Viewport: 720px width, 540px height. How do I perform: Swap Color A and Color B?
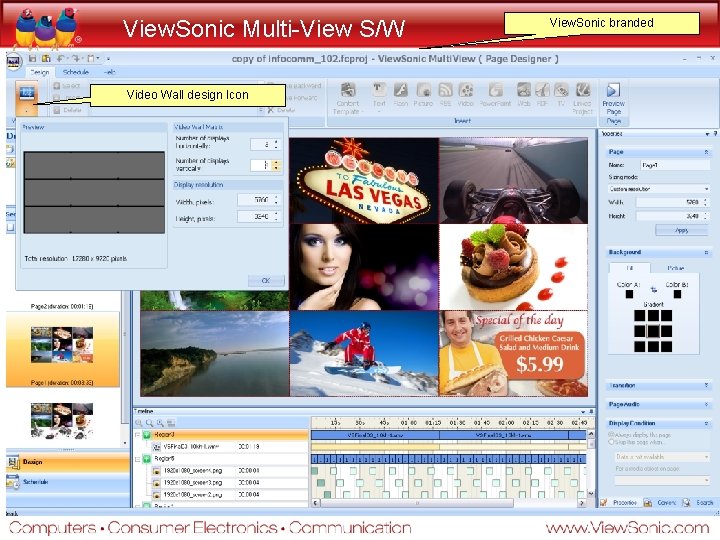pyautogui.click(x=653, y=289)
